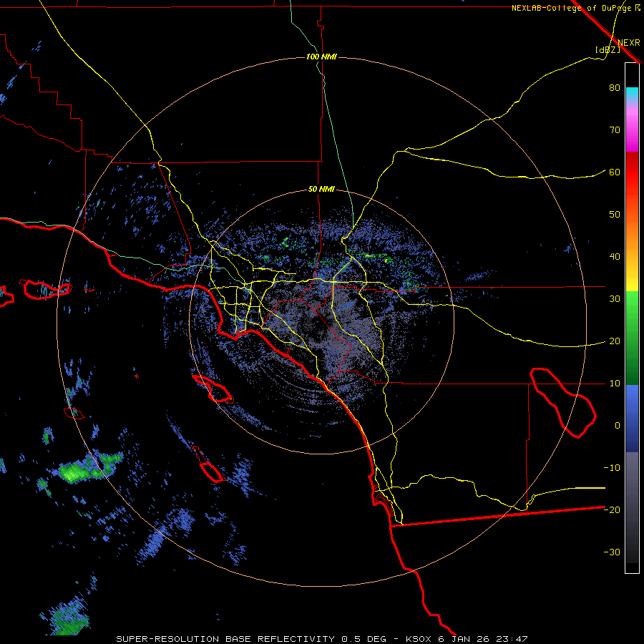Screen dimensions: 644x644
Task: Click the 100 NMI range ring label
Action: click(x=321, y=57)
